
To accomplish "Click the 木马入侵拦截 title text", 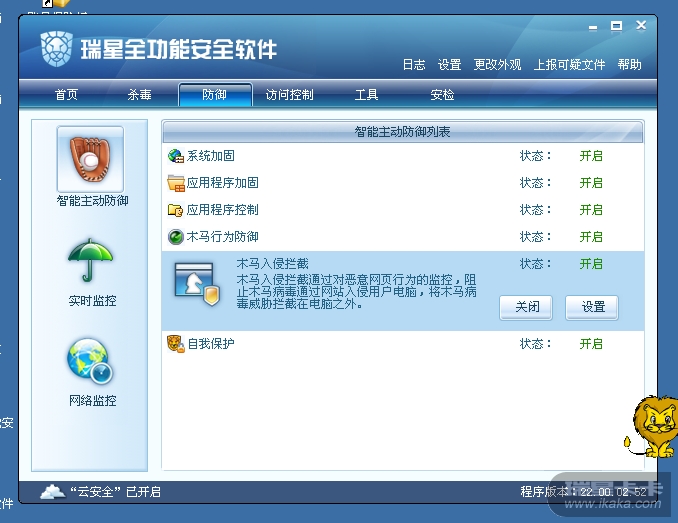I will [x=272, y=264].
